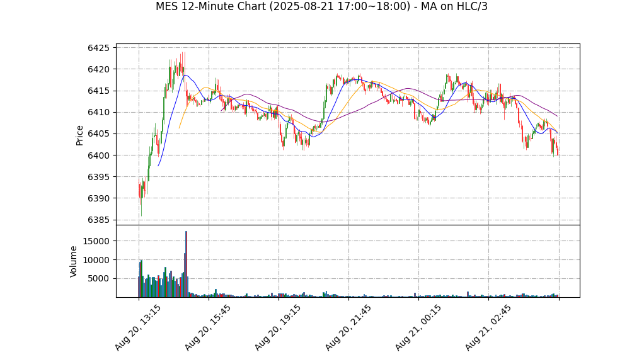Click the Aug 20, 21:45 time label
The image size is (644, 362).
[x=348, y=327]
